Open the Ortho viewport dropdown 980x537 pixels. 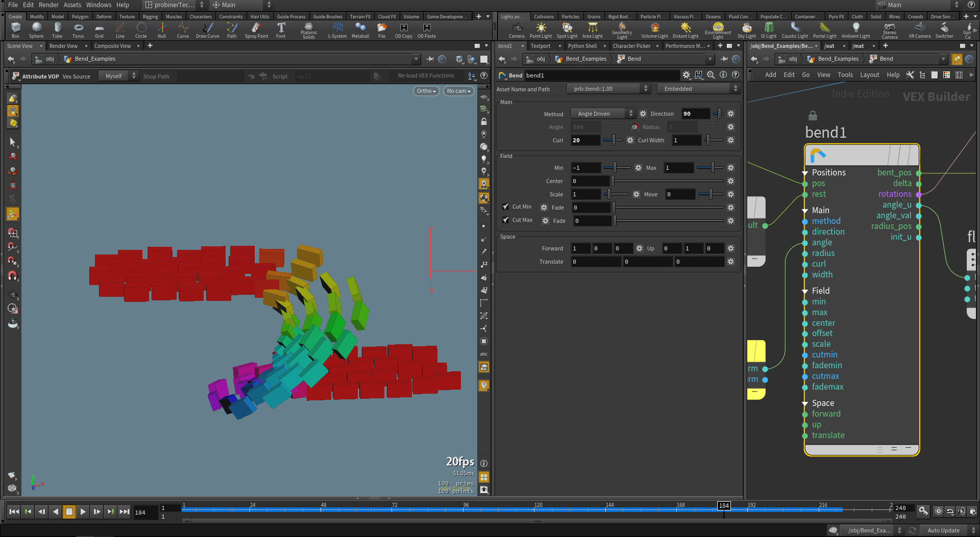point(426,91)
